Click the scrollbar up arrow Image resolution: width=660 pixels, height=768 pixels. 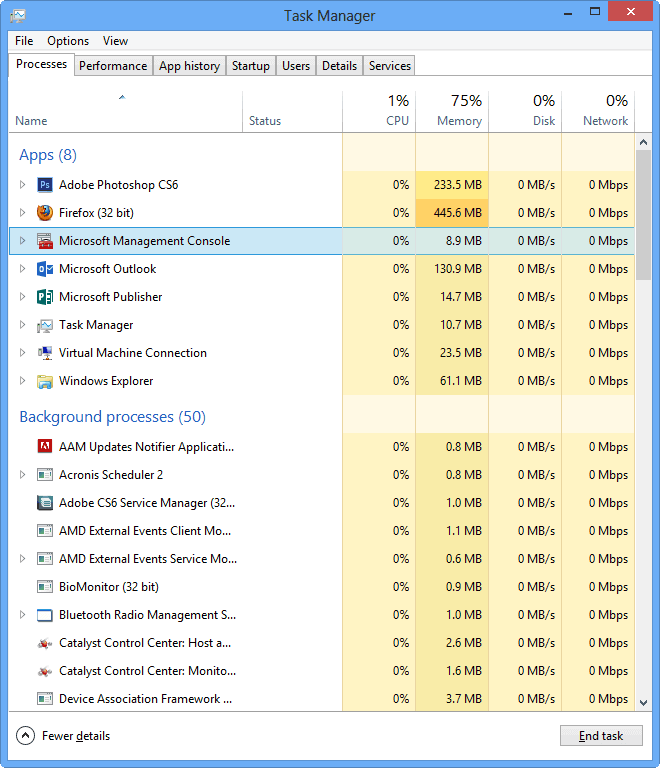tap(643, 142)
